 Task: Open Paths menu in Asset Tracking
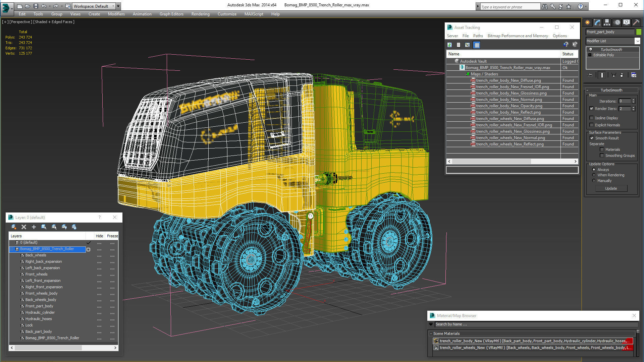coord(478,36)
